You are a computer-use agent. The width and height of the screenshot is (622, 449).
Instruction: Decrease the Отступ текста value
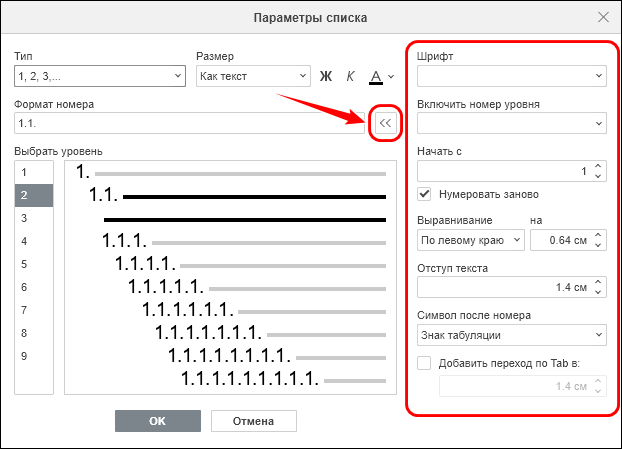pos(598,292)
